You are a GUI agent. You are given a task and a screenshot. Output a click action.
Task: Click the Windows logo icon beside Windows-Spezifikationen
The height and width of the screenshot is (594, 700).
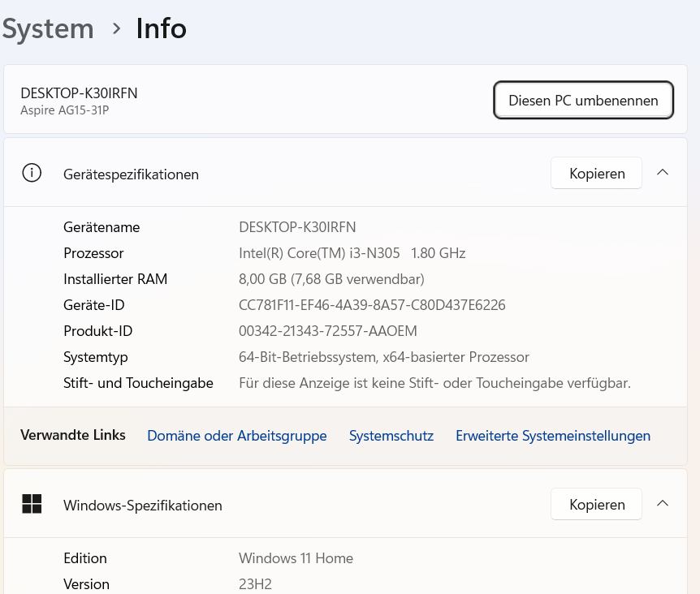32,504
